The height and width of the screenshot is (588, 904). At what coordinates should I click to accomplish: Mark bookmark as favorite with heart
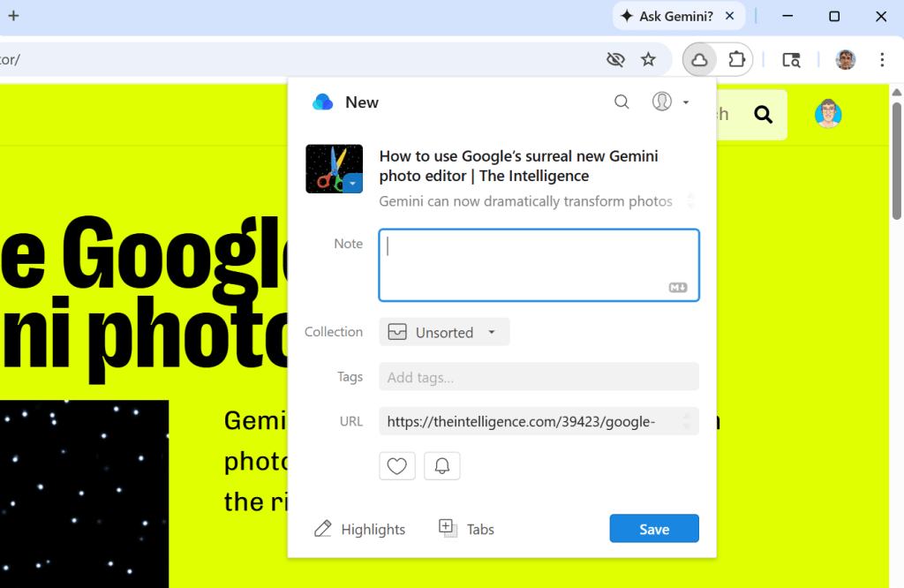(396, 466)
